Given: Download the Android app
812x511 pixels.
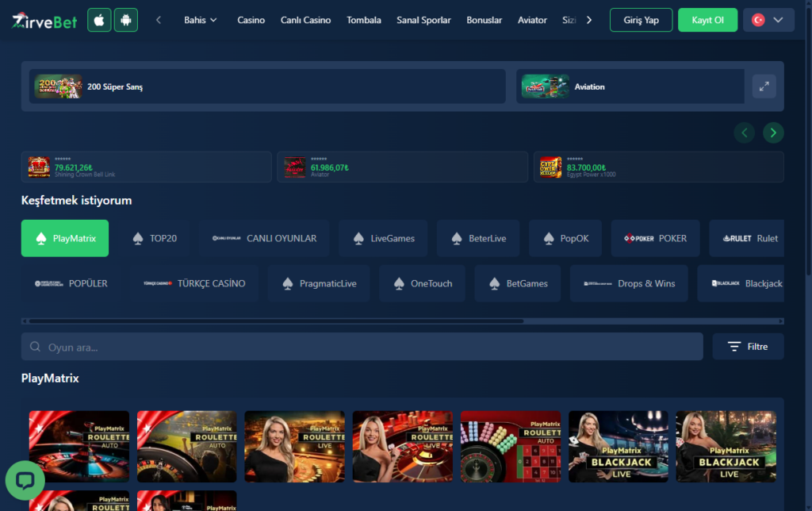Looking at the screenshot, I should (x=126, y=20).
